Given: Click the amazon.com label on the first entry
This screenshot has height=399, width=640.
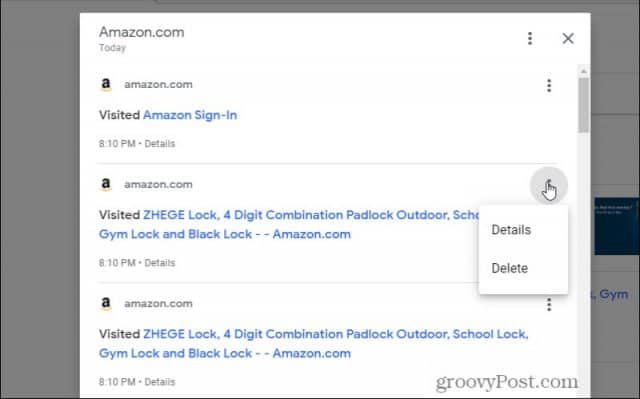Looking at the screenshot, I should point(158,84).
